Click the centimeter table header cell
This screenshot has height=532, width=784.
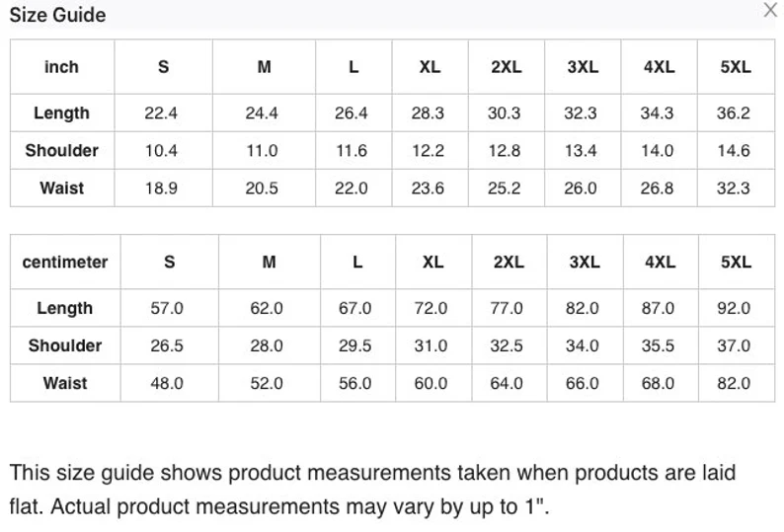[x=65, y=263]
